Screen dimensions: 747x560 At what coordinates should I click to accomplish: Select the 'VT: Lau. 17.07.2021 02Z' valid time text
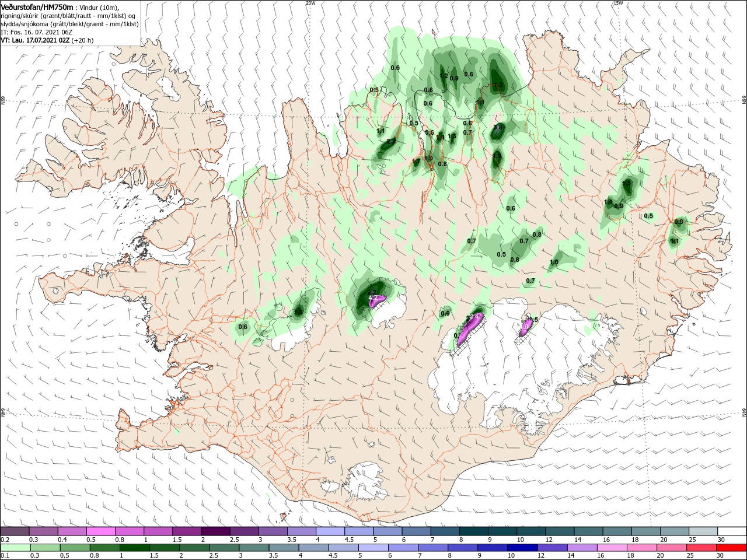(x=35, y=41)
